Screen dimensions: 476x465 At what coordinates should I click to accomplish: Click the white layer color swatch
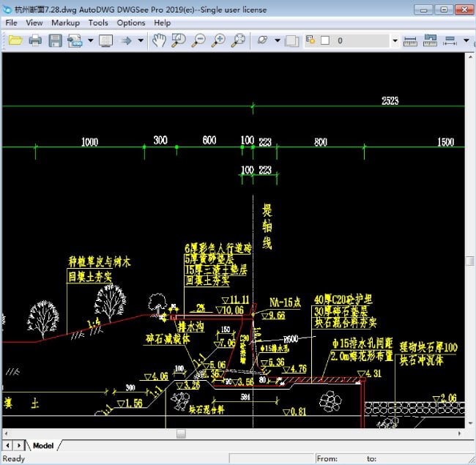pyautogui.click(x=325, y=41)
